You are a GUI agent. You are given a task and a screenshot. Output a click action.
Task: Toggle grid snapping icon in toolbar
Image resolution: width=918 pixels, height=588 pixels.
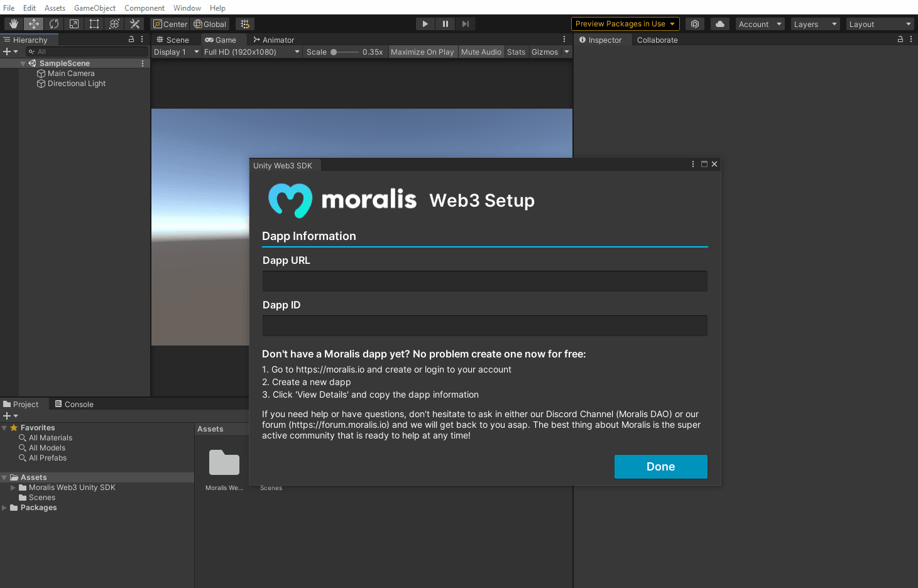[245, 24]
